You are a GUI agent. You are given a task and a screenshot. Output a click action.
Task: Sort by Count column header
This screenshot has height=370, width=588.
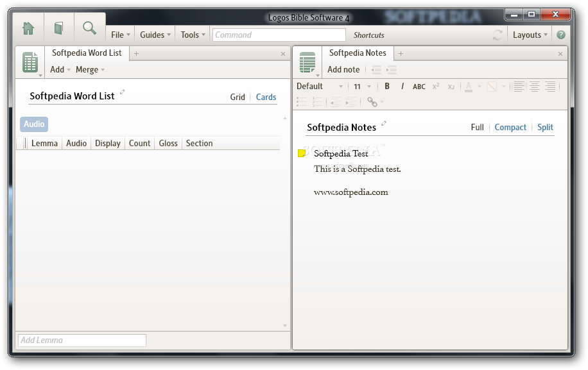coord(139,144)
